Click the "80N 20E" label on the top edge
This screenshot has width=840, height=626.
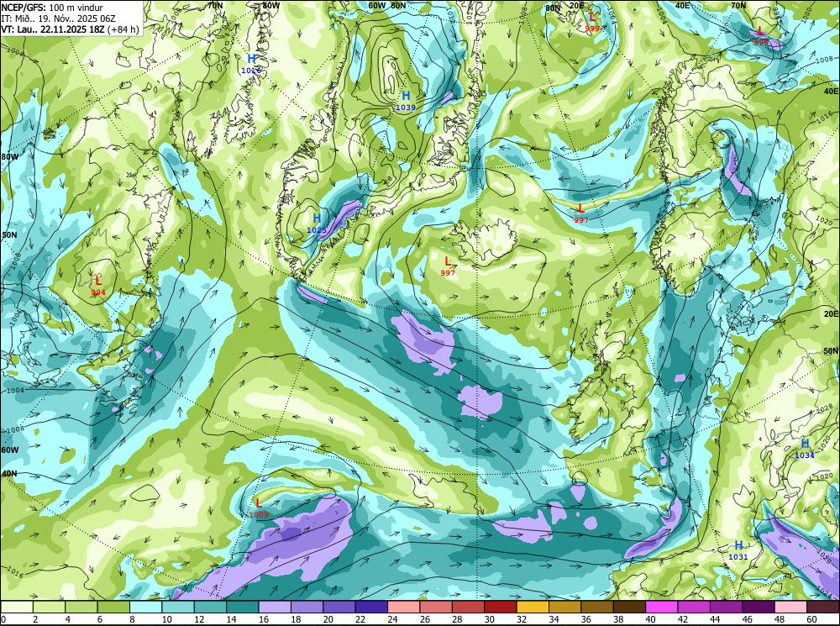point(564,7)
